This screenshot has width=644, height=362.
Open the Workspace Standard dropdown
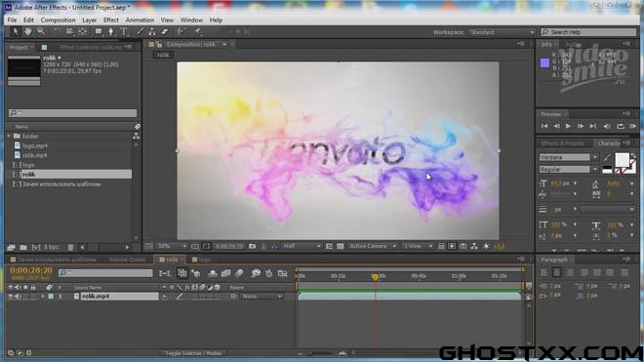tap(502, 32)
